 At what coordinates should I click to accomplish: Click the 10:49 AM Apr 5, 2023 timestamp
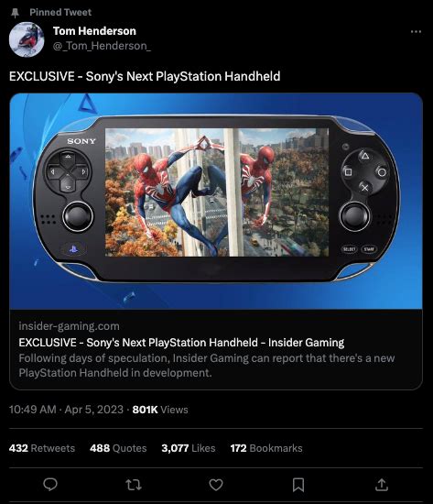coord(66,410)
